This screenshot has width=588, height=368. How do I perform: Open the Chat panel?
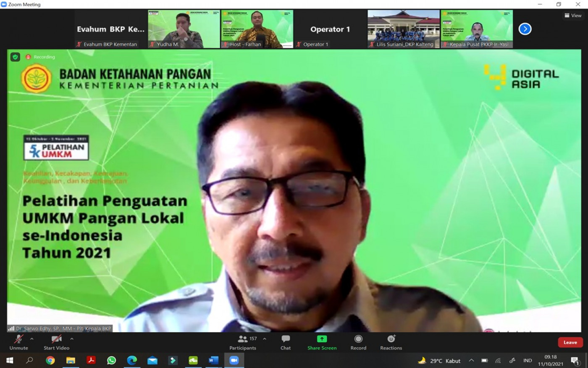point(286,342)
